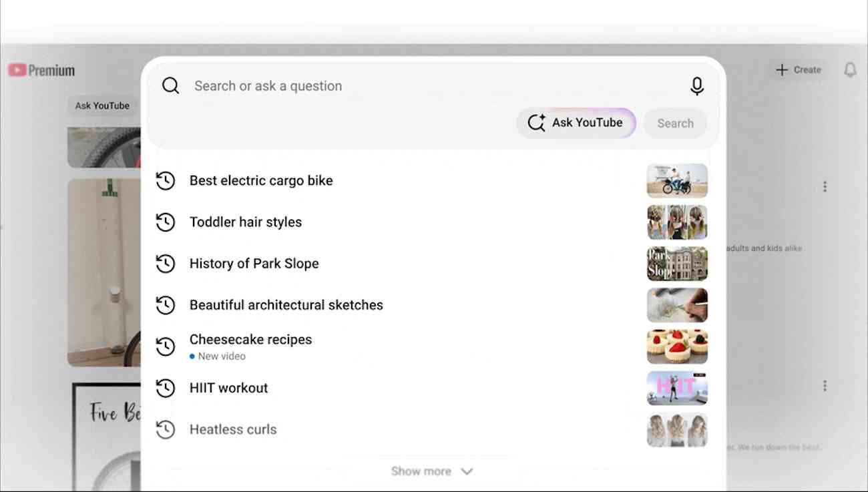Image resolution: width=868 pixels, height=492 pixels.
Task: Open background video with white pole thumbnail
Action: (x=104, y=272)
